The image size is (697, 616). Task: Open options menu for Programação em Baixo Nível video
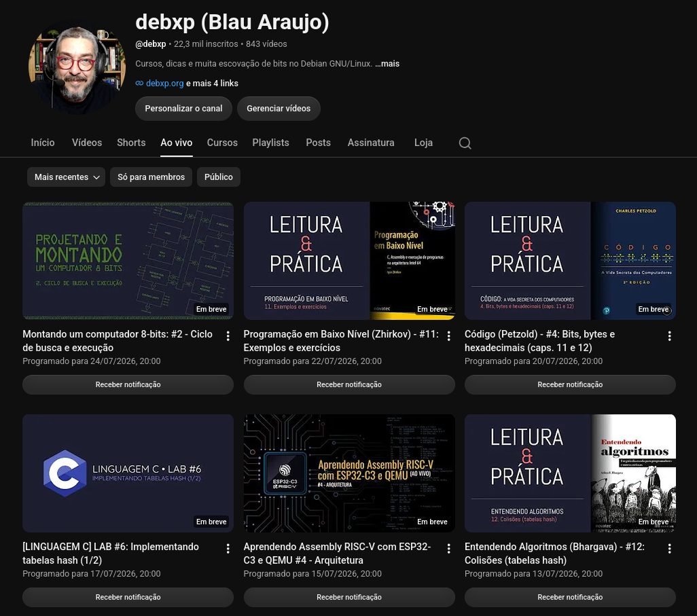[448, 336]
